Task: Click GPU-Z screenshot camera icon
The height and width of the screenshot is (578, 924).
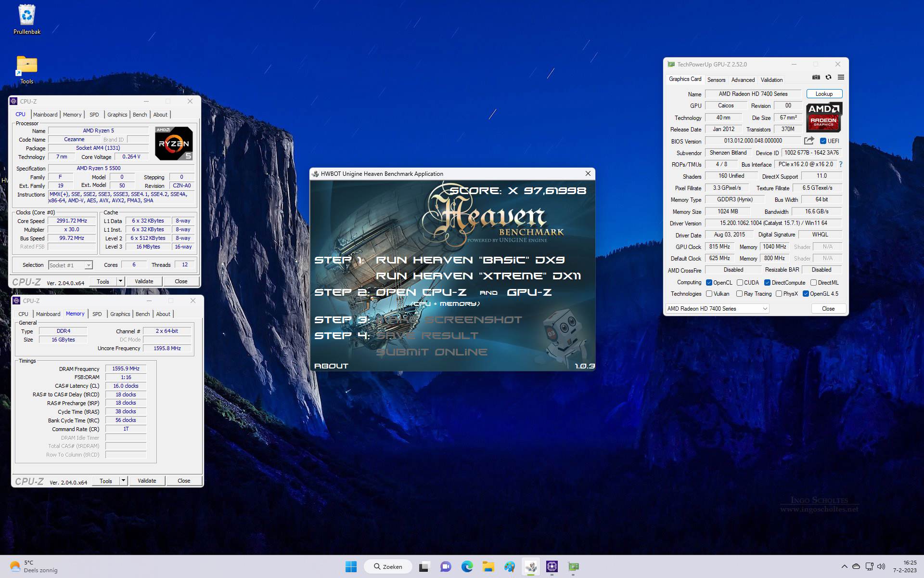Action: pyautogui.click(x=816, y=78)
